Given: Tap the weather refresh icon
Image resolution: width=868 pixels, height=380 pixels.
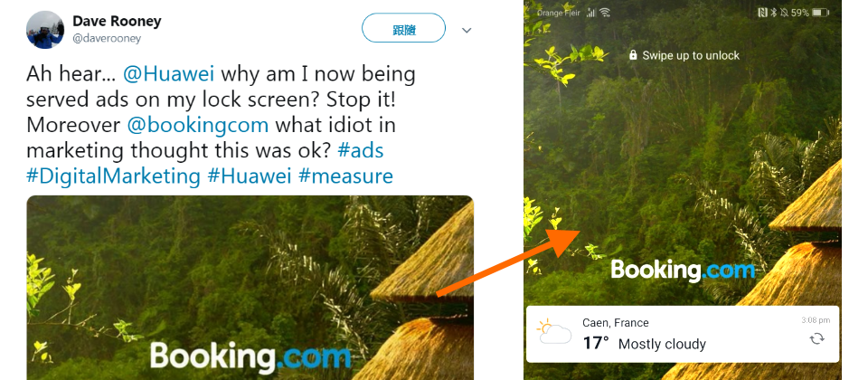Looking at the screenshot, I should tap(817, 338).
